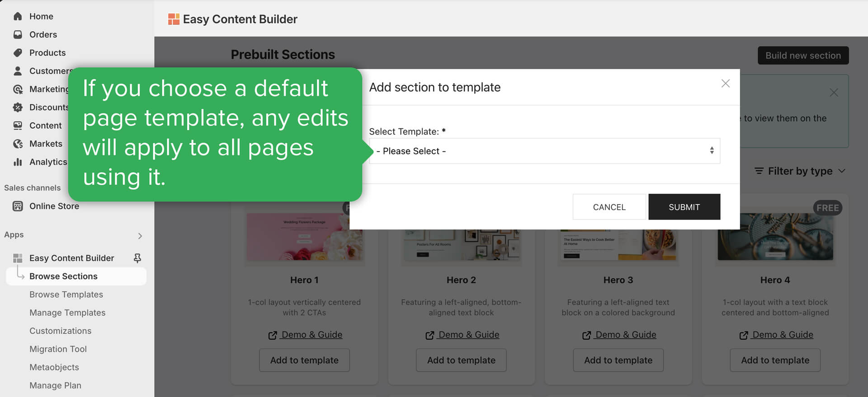Close the Add section to template dialog

(x=725, y=84)
